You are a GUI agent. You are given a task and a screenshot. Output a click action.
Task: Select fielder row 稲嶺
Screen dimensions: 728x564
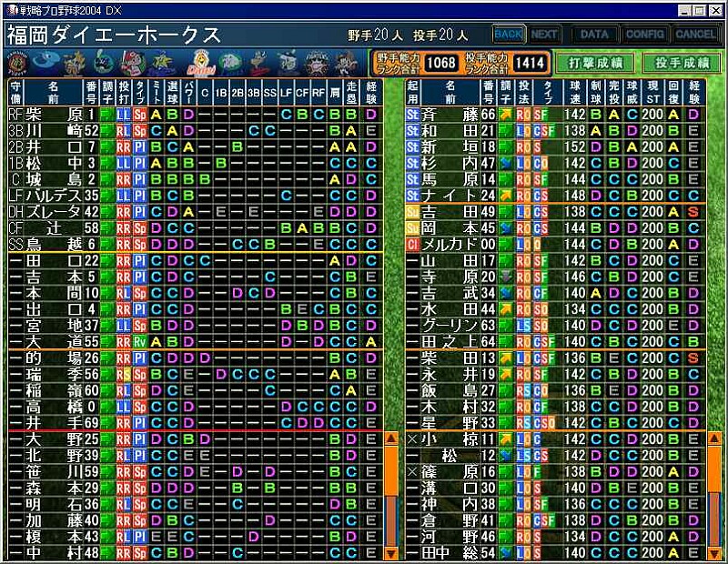[195, 391]
